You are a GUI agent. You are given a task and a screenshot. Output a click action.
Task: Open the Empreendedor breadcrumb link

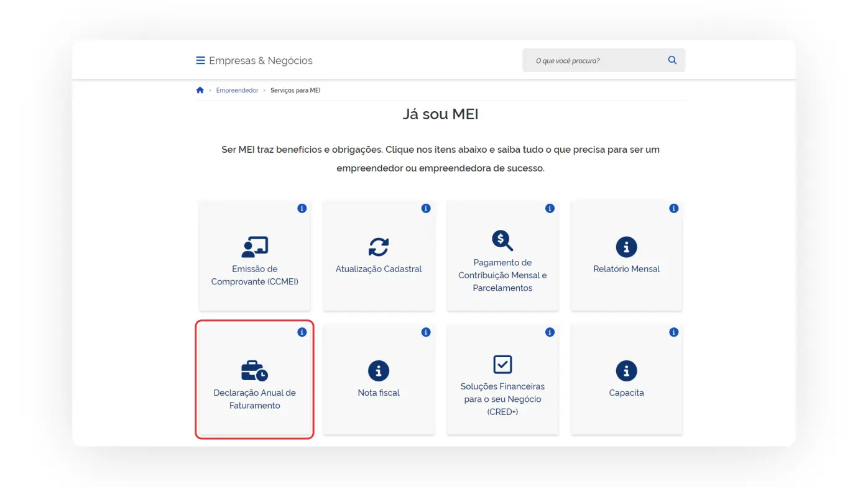237,90
